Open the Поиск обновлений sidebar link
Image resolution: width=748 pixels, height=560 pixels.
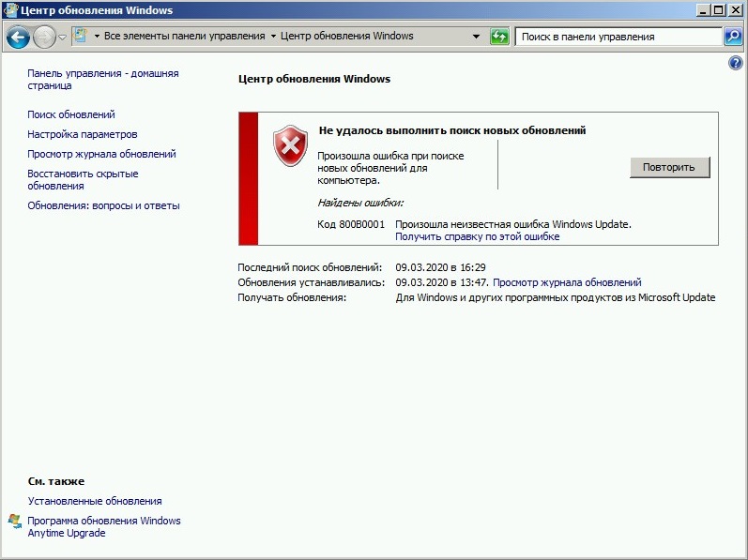coord(71,114)
